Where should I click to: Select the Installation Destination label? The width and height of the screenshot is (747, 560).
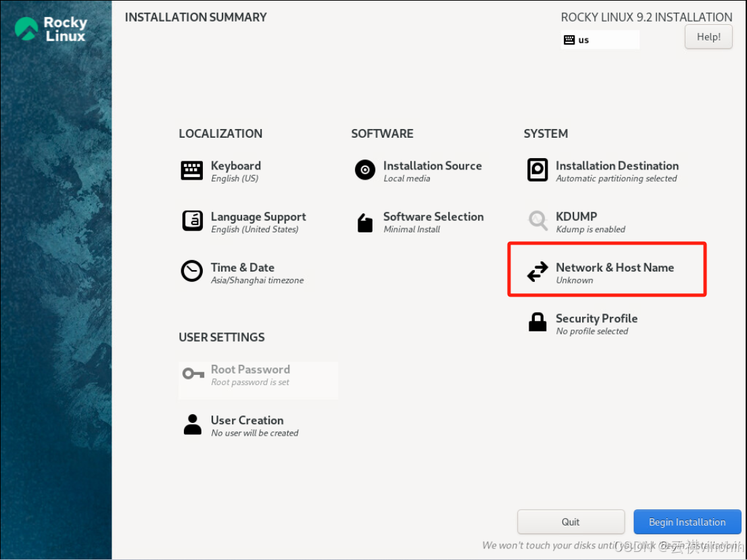pos(617,166)
